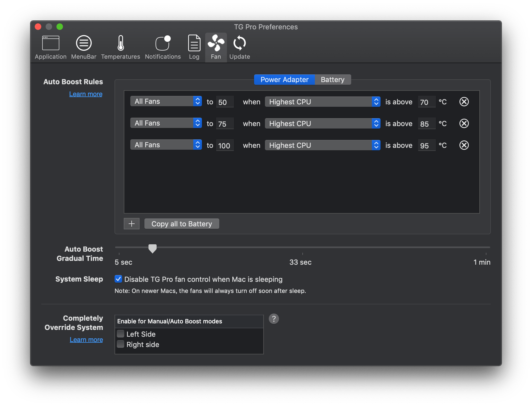
Task: Add a new auto boost rule
Action: click(x=132, y=224)
